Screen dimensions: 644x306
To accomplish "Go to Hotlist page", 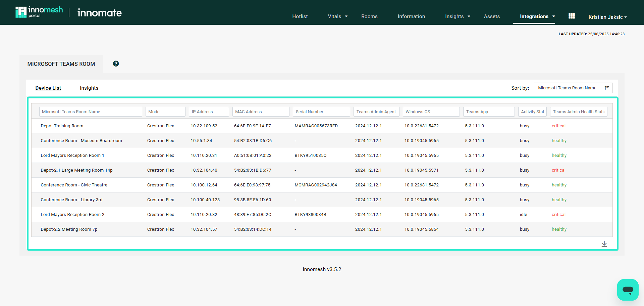I will 300,16.
